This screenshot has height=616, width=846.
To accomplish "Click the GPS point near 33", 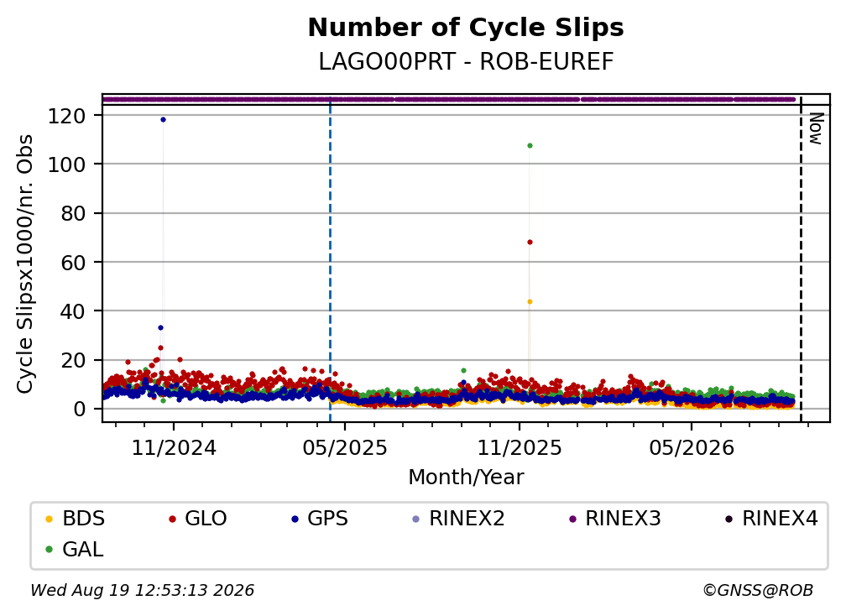I will point(160,328).
